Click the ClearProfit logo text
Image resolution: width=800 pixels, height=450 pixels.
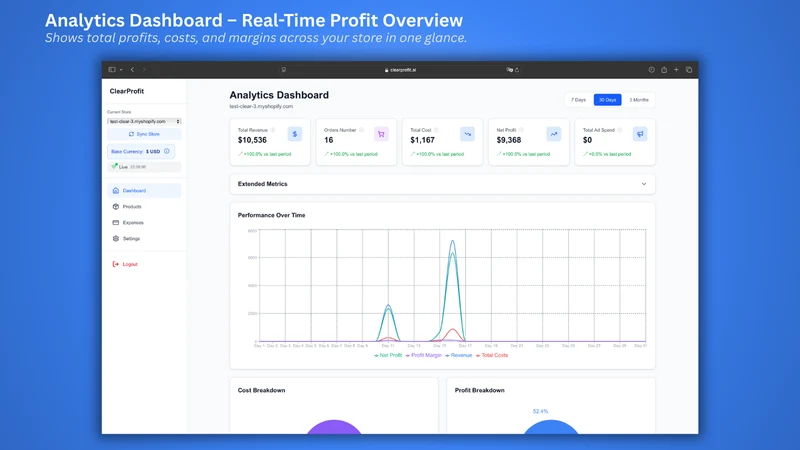pos(127,91)
